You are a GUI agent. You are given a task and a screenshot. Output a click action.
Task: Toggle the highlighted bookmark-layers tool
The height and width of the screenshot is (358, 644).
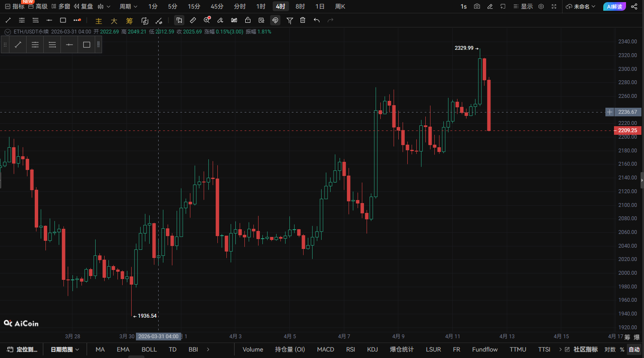coord(179,20)
